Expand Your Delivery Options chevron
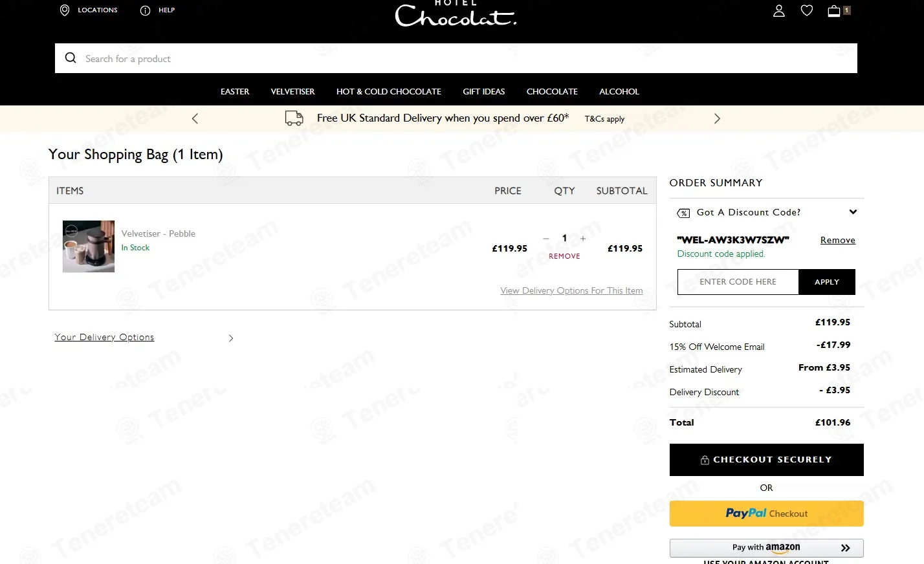This screenshot has height=564, width=924. click(x=231, y=338)
